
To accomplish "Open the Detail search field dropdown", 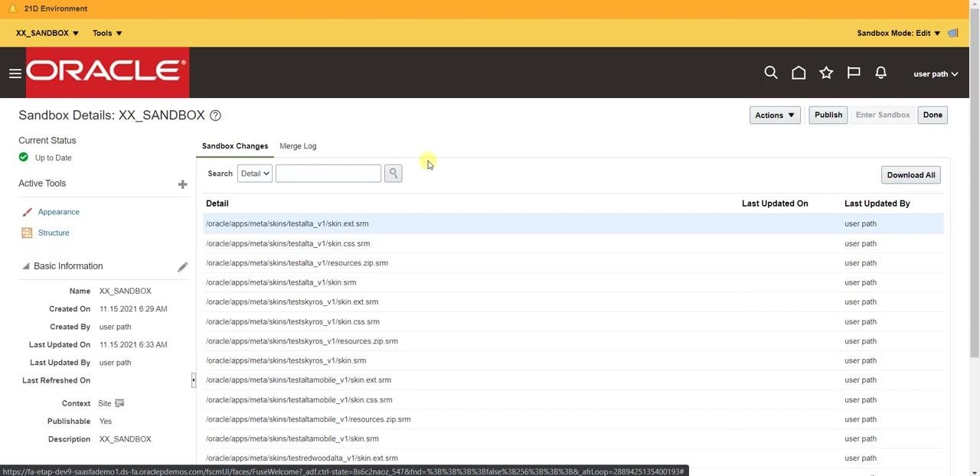I will pos(255,174).
